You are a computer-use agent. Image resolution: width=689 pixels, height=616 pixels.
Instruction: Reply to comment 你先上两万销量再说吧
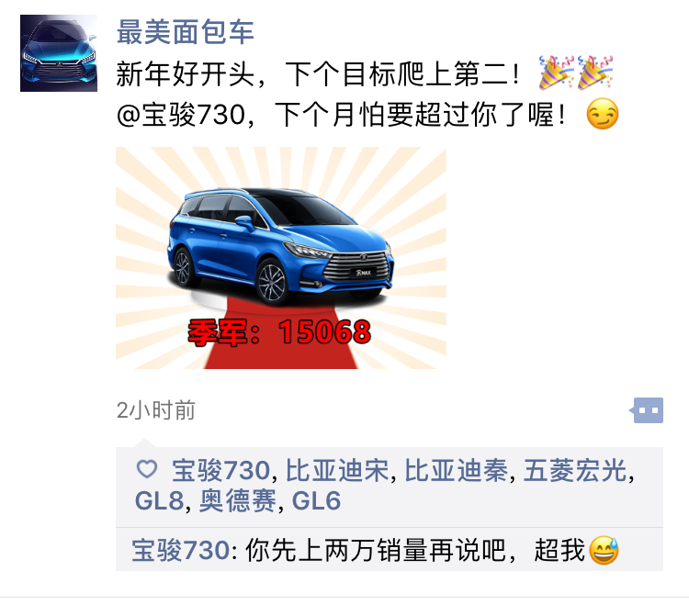[x=390, y=550]
